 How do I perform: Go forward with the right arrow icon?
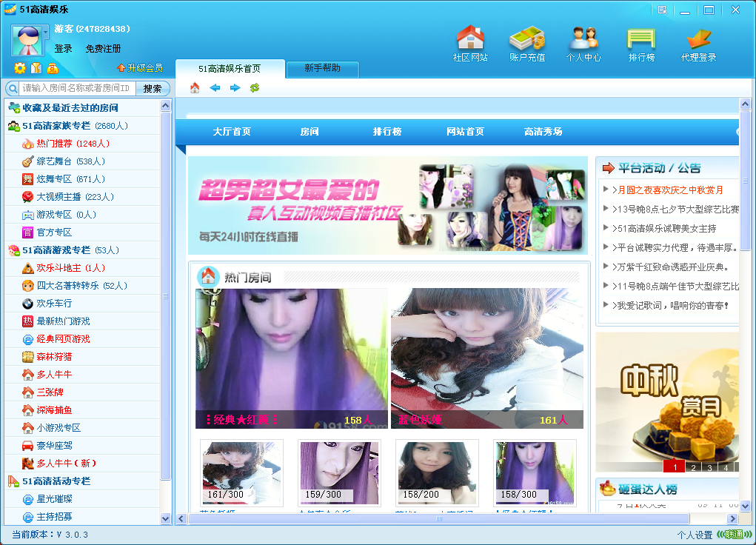coord(235,88)
